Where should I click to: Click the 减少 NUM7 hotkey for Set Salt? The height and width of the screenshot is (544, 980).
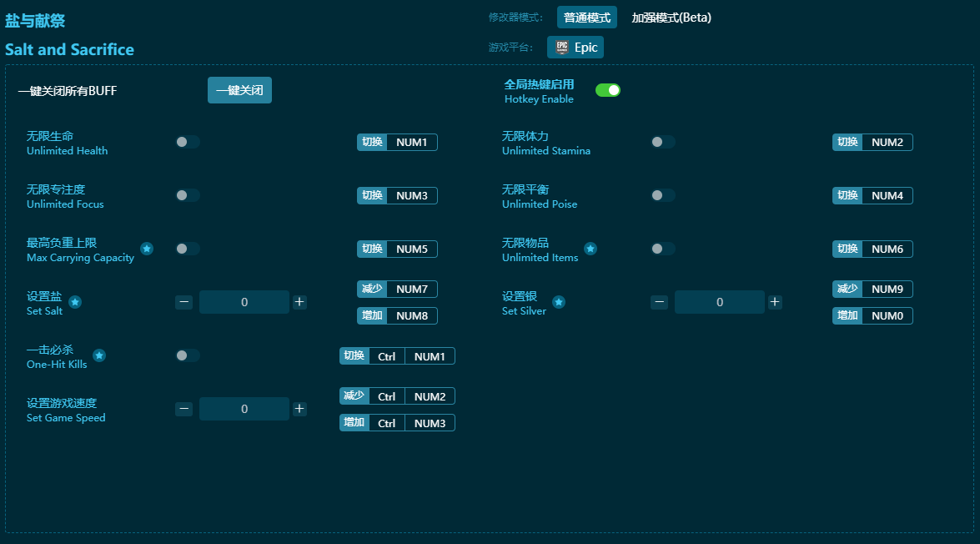click(x=397, y=289)
